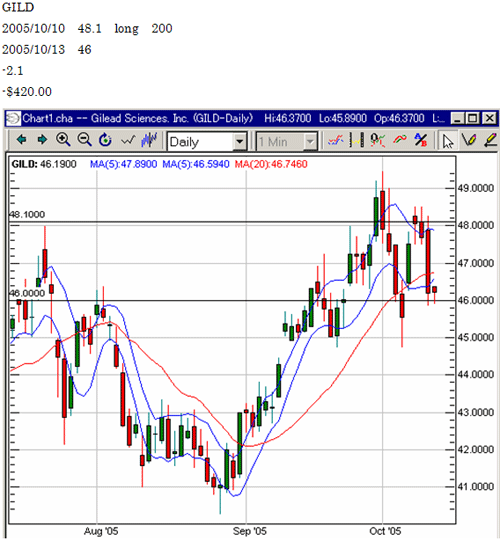Screen dimensions: 500x541
Task: Click the 46.0000 horizontal line label
Action: click(27, 293)
